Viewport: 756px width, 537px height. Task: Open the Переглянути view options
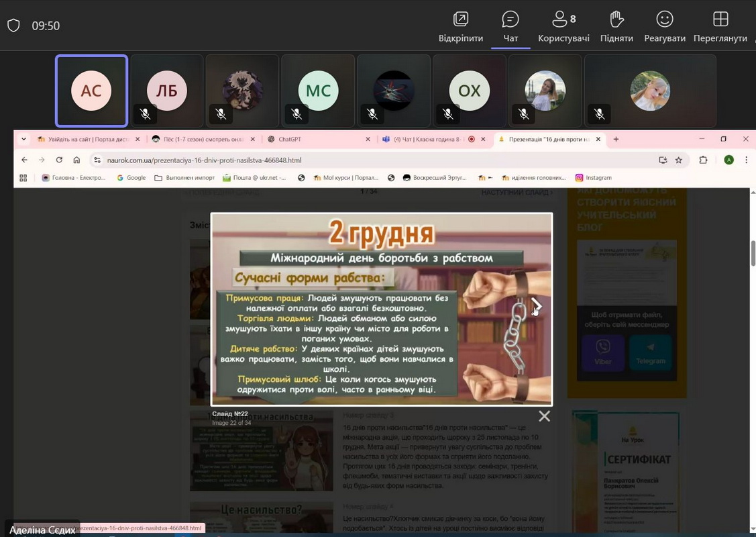click(720, 26)
